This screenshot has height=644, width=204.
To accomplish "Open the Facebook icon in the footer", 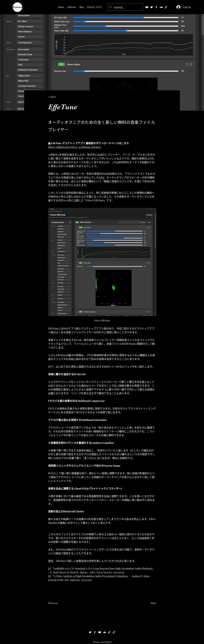I will [x=95, y=632].
